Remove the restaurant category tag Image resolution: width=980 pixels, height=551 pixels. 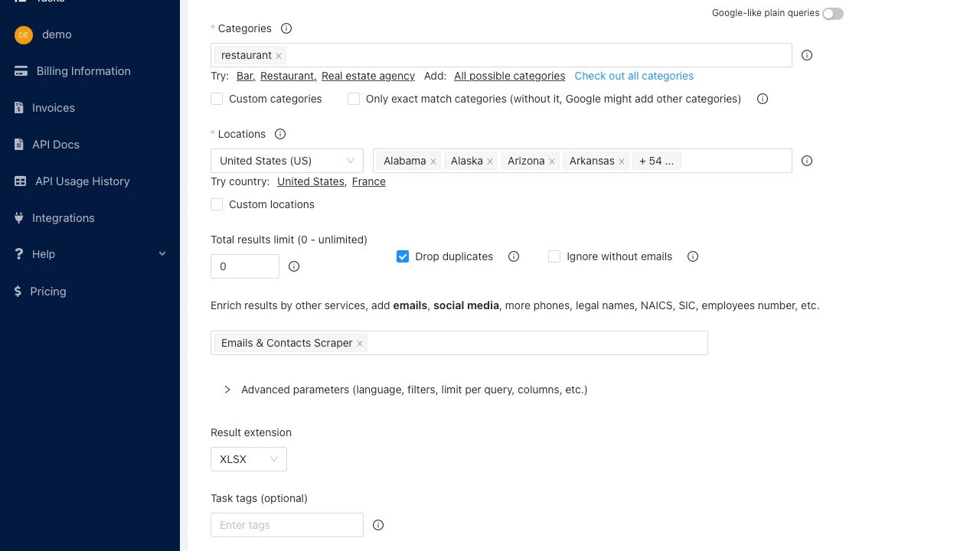point(279,56)
